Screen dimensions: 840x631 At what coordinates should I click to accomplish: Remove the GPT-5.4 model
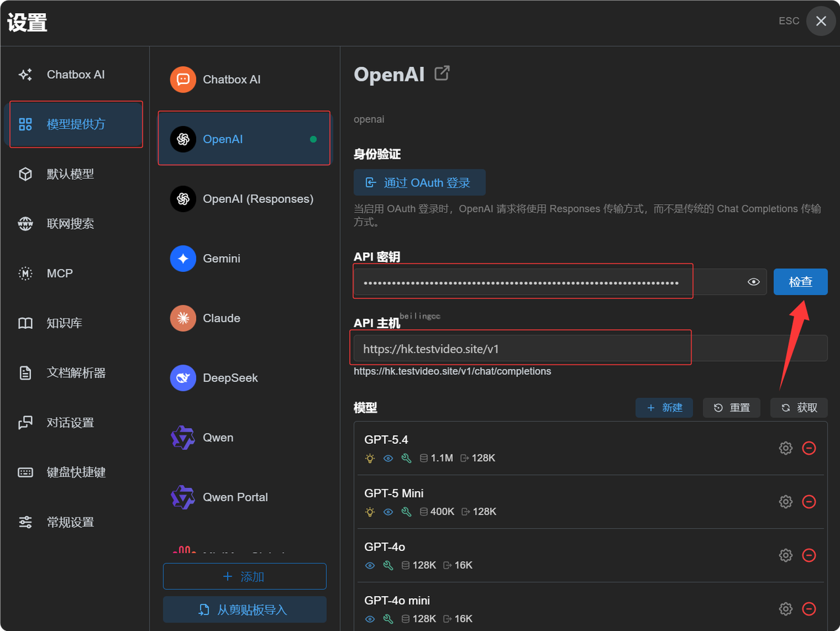click(809, 448)
